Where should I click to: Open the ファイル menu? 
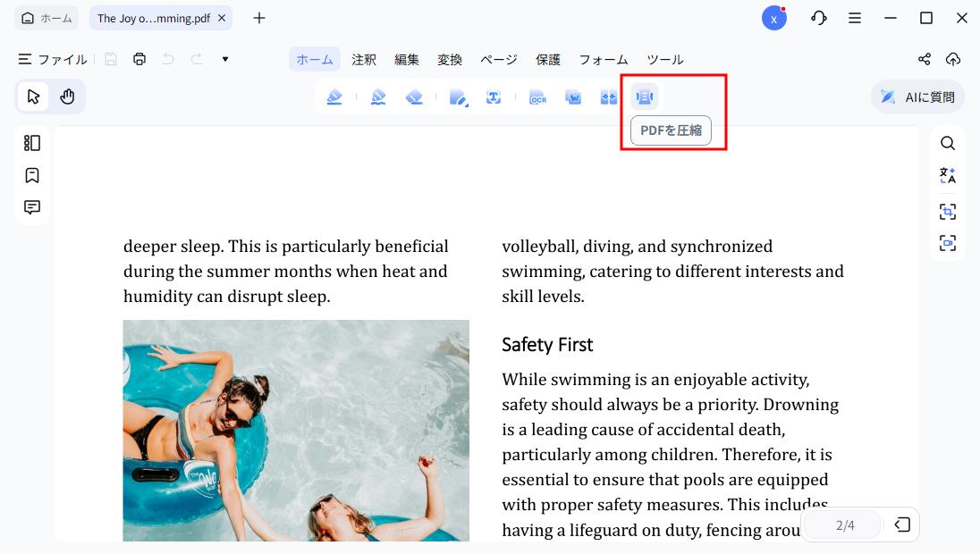(x=53, y=60)
